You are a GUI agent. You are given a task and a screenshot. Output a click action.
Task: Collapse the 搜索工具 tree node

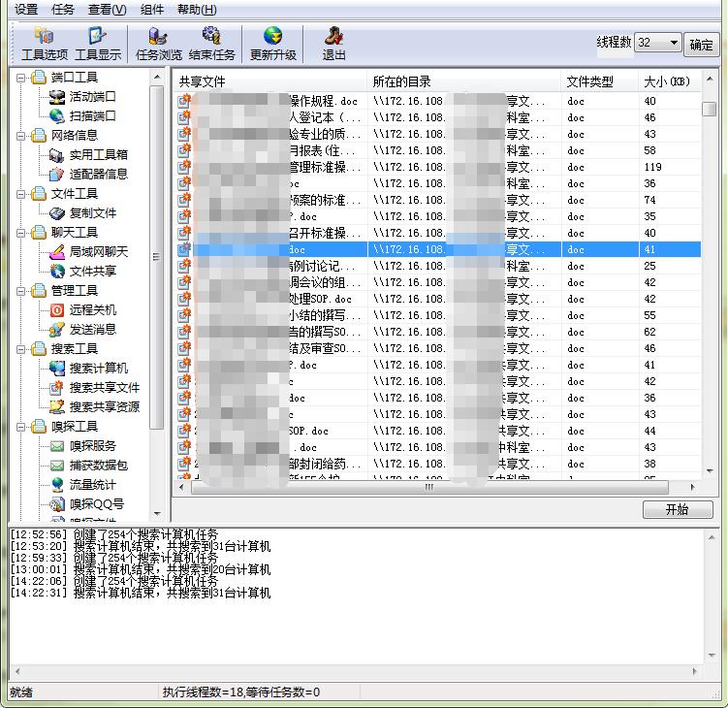[21, 349]
